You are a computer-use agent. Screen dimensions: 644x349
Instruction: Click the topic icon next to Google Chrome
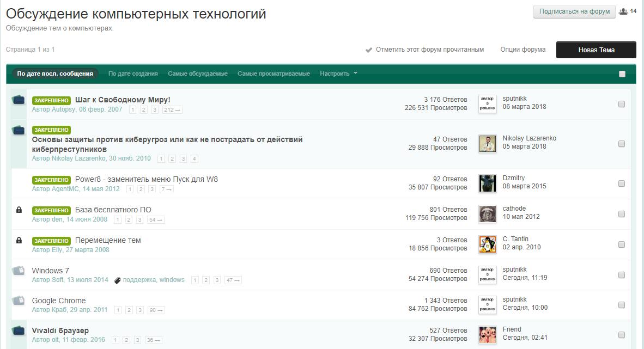(19, 301)
